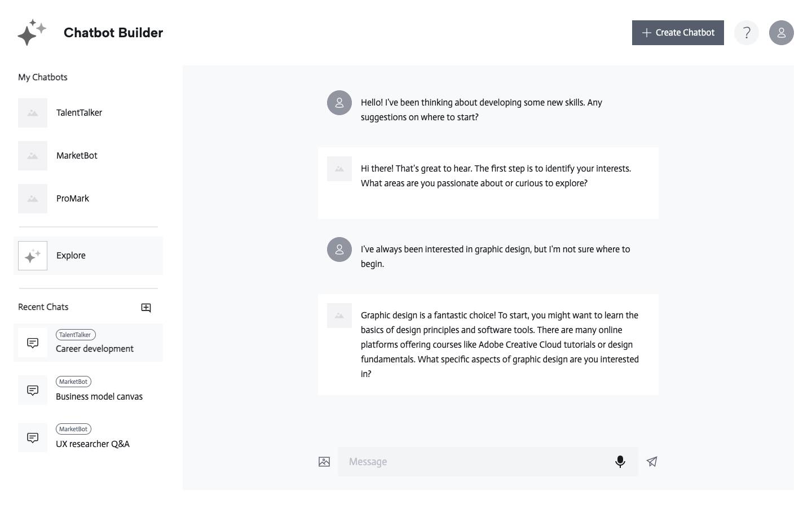
Task: Click the attach image icon
Action: (324, 462)
